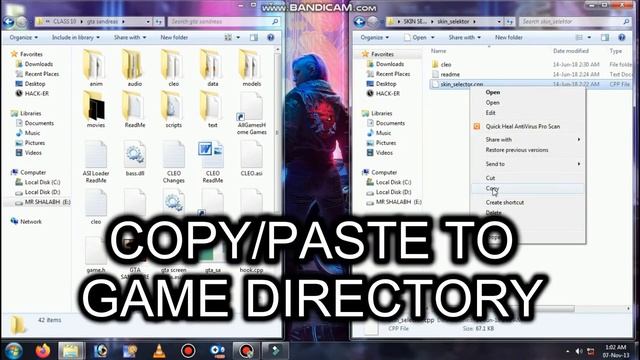
Task: Choose Cut from context menu
Action: point(528,178)
